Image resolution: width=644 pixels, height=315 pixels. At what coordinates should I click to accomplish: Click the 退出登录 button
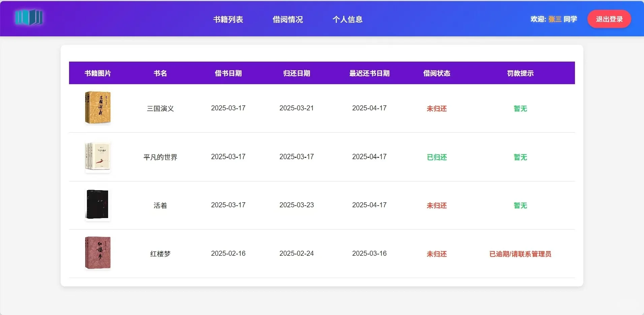(x=609, y=19)
